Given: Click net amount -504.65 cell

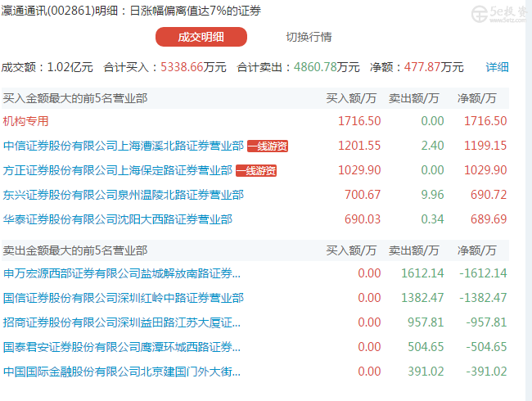Looking at the screenshot, I should coord(486,346).
